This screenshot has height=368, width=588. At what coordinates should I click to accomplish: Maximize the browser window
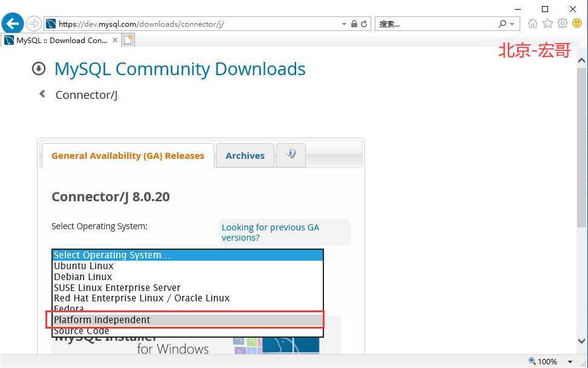pos(545,9)
